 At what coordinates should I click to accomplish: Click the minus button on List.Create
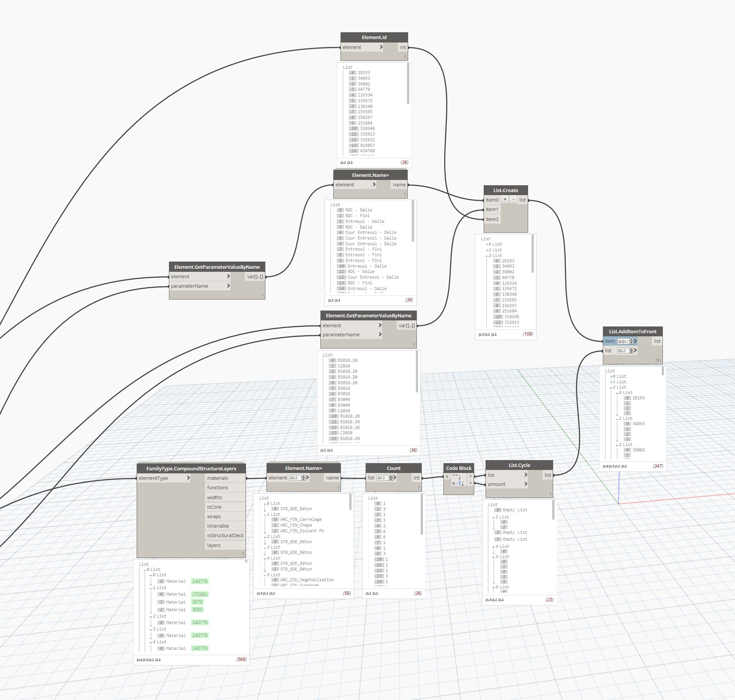click(x=513, y=199)
